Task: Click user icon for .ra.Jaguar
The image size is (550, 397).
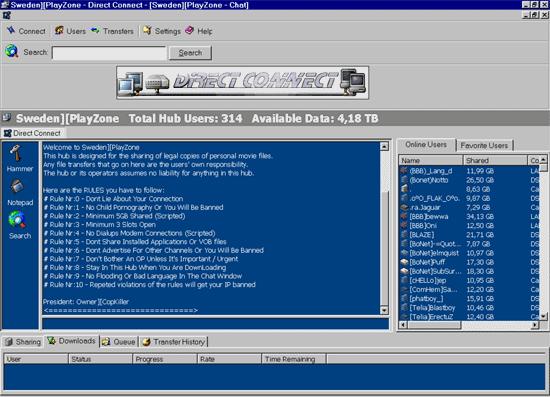Action: coord(404,207)
